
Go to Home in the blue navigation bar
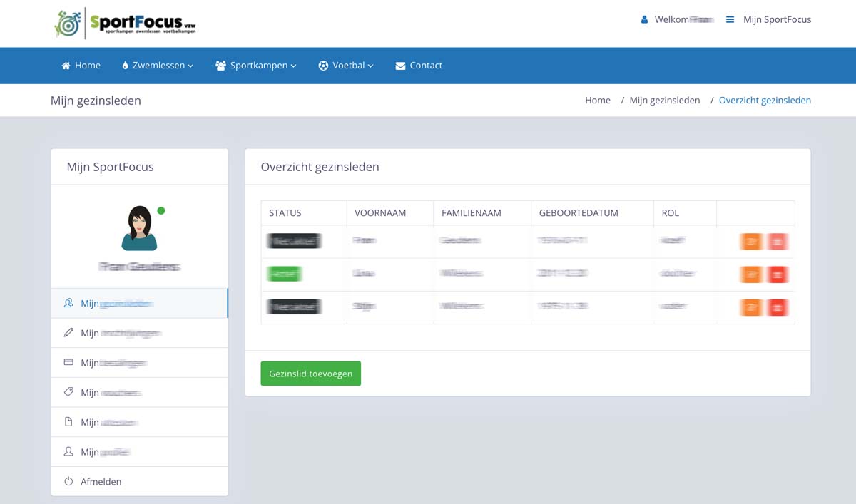81,66
